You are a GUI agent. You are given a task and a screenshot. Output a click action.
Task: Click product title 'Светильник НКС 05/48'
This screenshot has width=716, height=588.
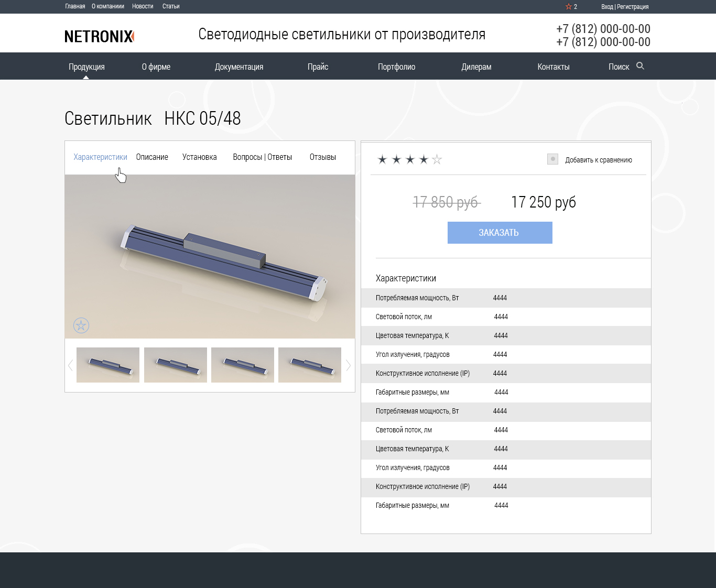tap(153, 118)
